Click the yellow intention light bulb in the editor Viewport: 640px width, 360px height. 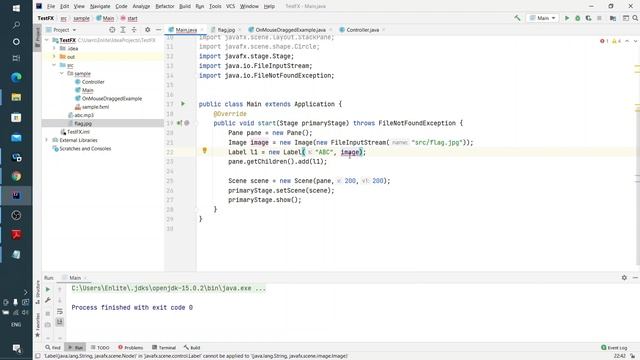pos(205,151)
